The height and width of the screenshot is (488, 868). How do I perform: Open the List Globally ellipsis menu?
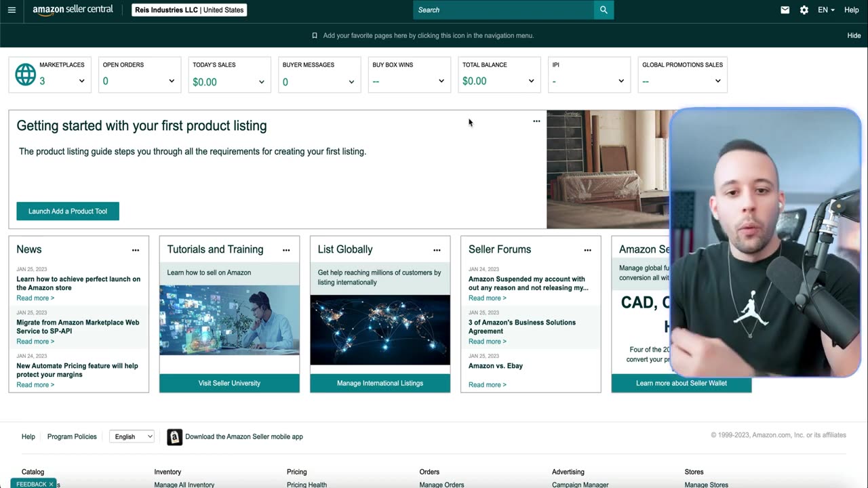[437, 250]
